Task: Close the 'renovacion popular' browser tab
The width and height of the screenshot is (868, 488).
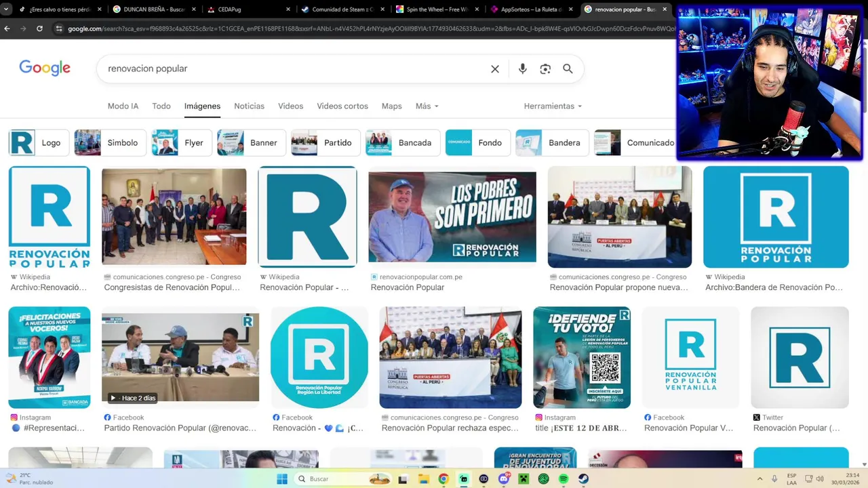Action: (x=665, y=9)
